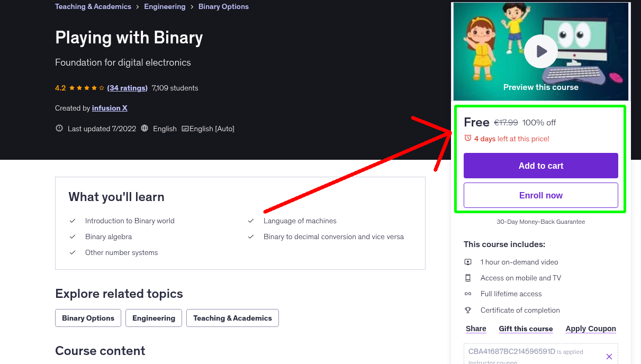The image size is (641, 364).
Task: Click the Add to cart button
Action: pos(540,165)
